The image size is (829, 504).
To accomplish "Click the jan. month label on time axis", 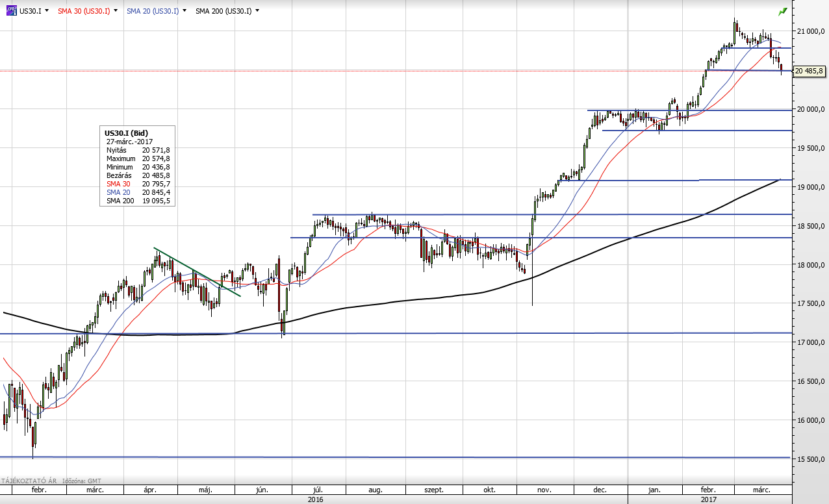I will (655, 490).
